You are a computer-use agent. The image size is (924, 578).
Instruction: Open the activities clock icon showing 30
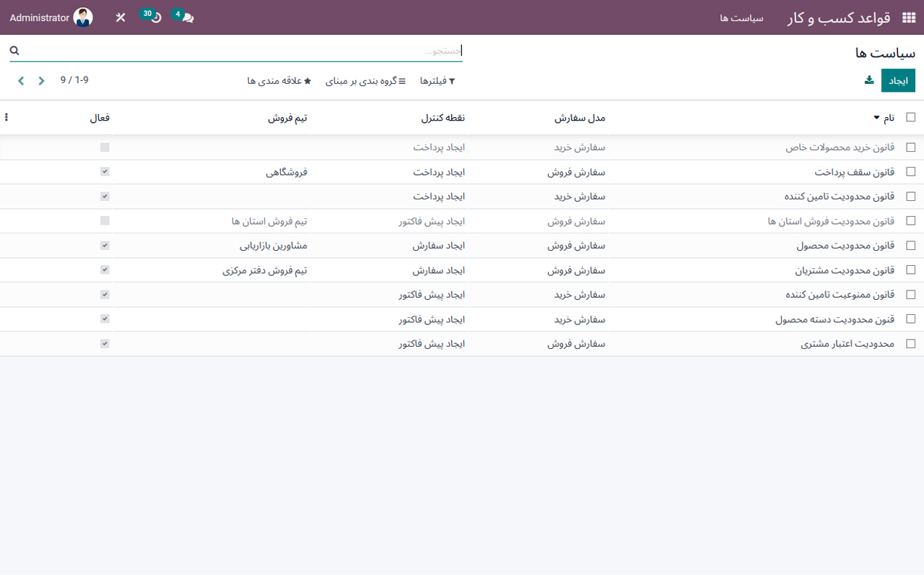154,17
